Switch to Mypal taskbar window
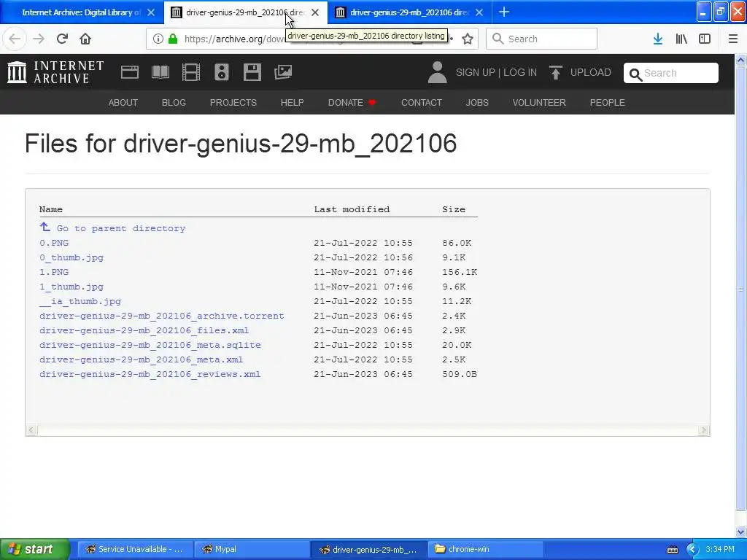 [252, 550]
